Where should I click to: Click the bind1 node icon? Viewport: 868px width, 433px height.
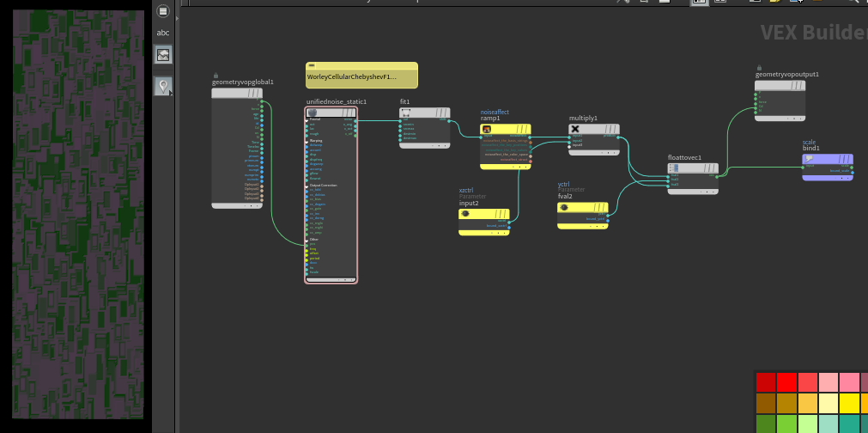[x=810, y=159]
